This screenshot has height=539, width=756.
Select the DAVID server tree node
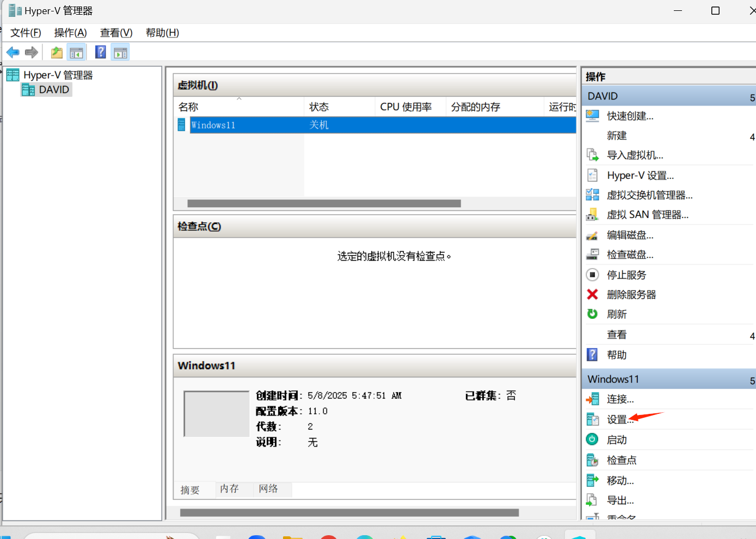pyautogui.click(x=54, y=89)
